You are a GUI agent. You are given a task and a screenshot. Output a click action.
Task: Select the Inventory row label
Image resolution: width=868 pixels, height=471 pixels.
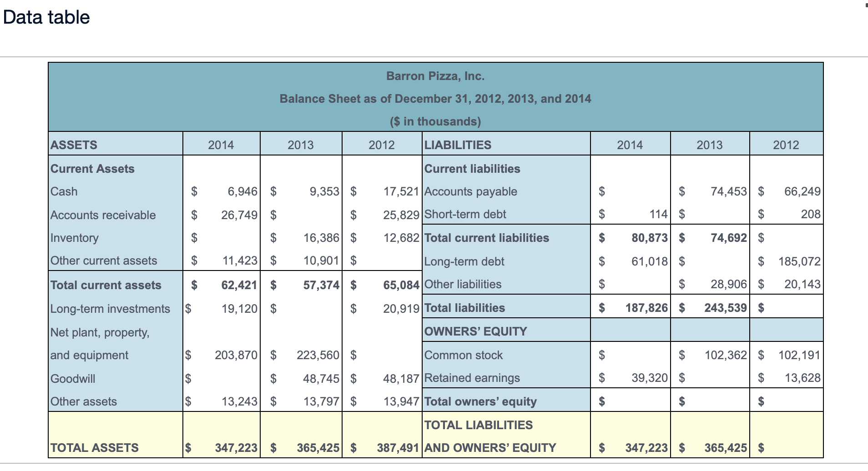75,238
